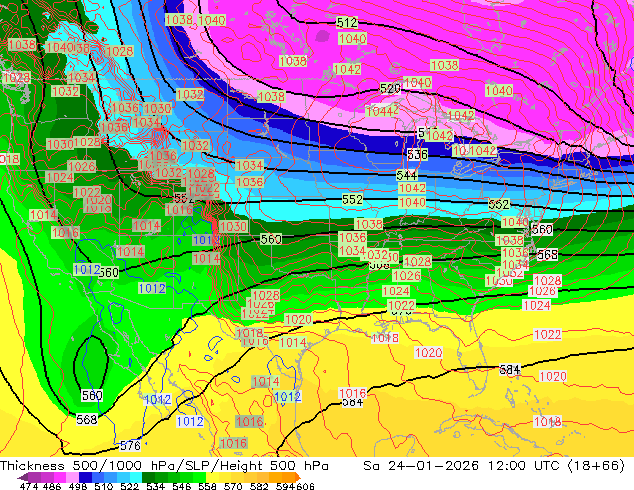Image resolution: width=634 pixels, height=490 pixels.
Task: Click the 536 height contour label
Action: coord(417,154)
